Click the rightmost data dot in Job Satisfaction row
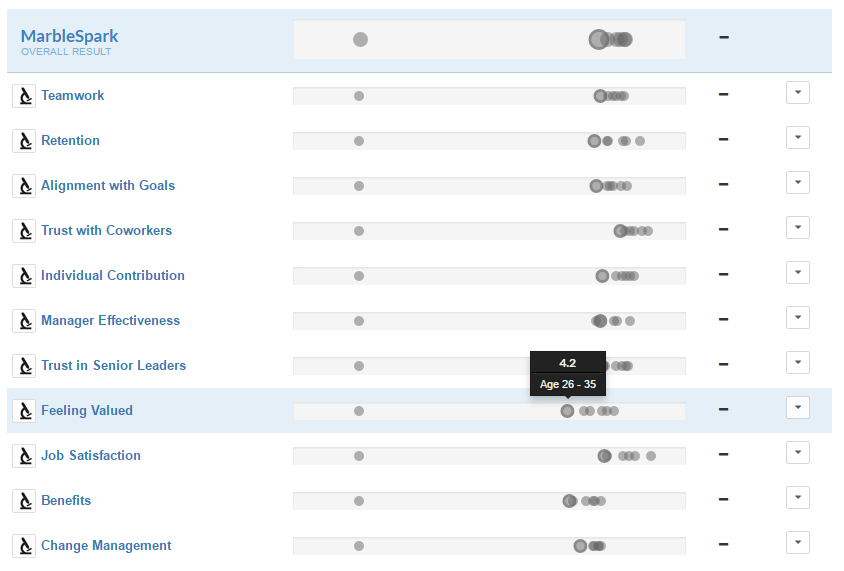The height and width of the screenshot is (571, 844). [x=651, y=456]
